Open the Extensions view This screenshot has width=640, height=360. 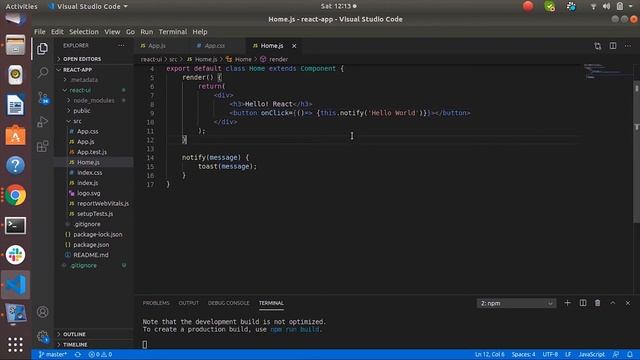click(x=42, y=146)
